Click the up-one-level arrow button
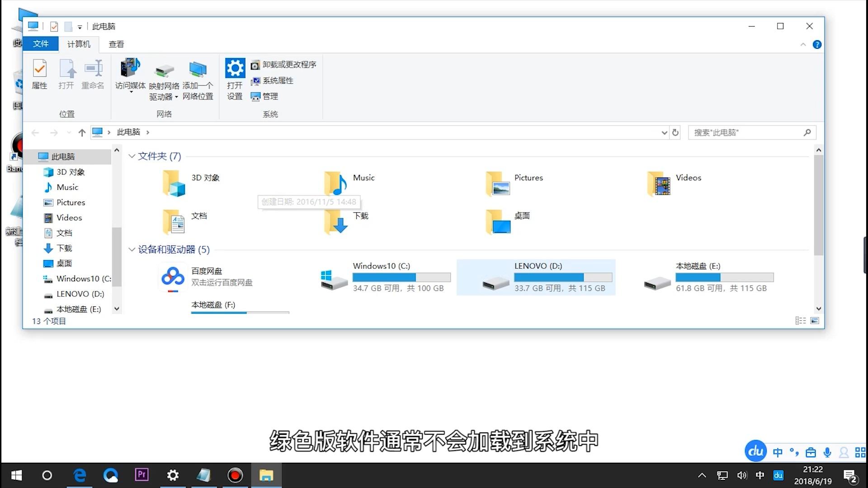The width and height of the screenshot is (868, 488). pyautogui.click(x=82, y=132)
